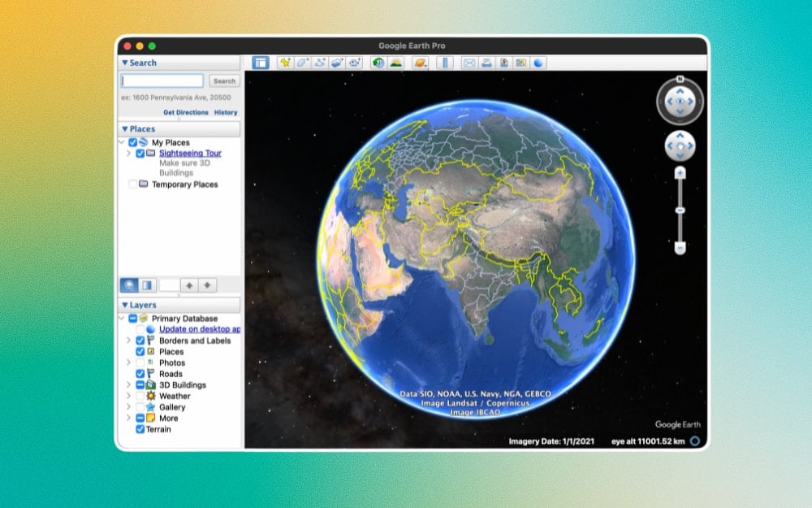Image resolution: width=812 pixels, height=508 pixels.
Task: Start the Record a Tour tool
Action: click(x=355, y=63)
